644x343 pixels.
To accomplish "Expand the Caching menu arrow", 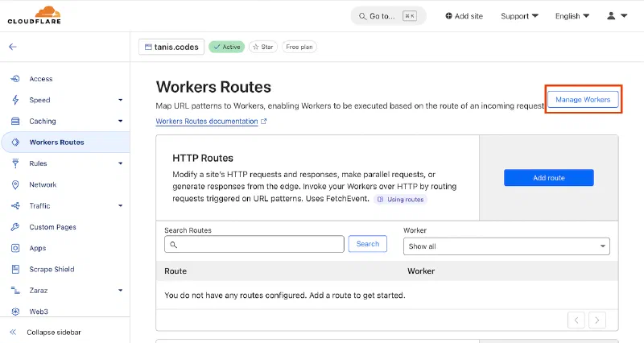I will click(120, 121).
